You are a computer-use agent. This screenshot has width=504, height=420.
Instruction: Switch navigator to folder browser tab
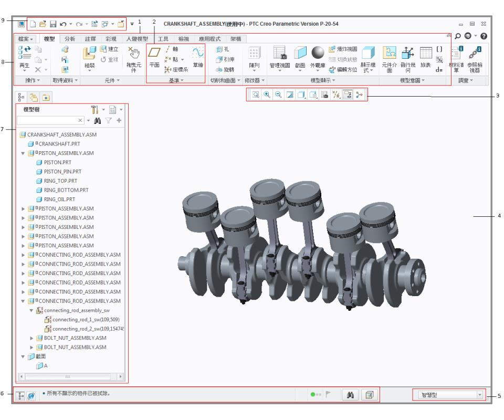coord(34,97)
